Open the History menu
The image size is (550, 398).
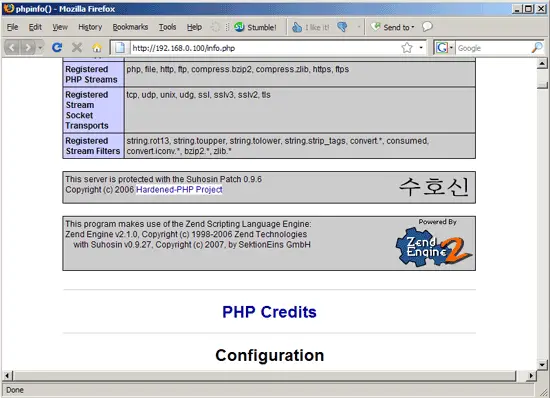point(90,27)
